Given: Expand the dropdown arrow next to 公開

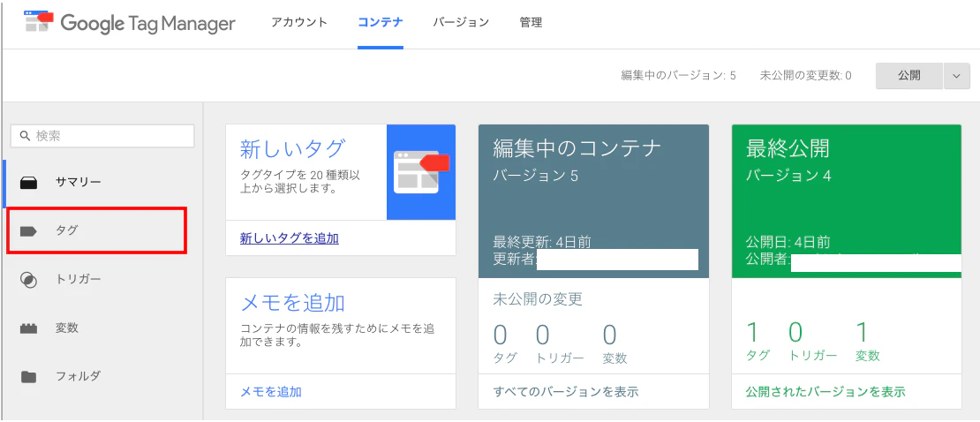Looking at the screenshot, I should tap(957, 76).
